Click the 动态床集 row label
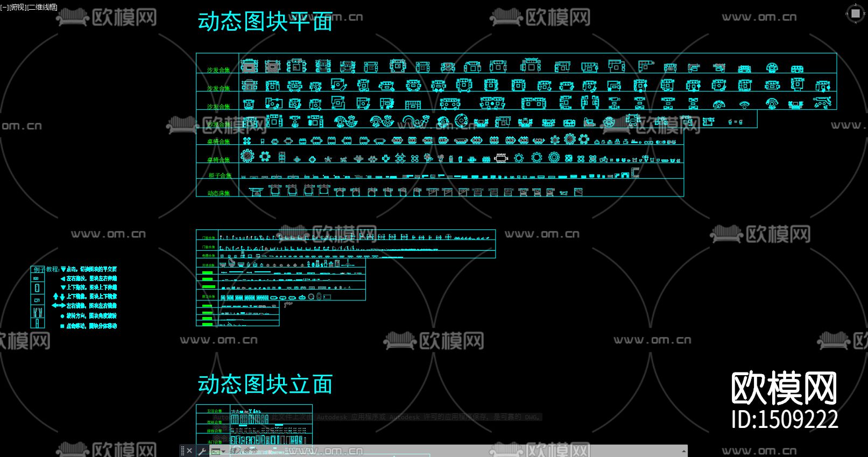Viewport: 868px width, 457px height. point(218,193)
